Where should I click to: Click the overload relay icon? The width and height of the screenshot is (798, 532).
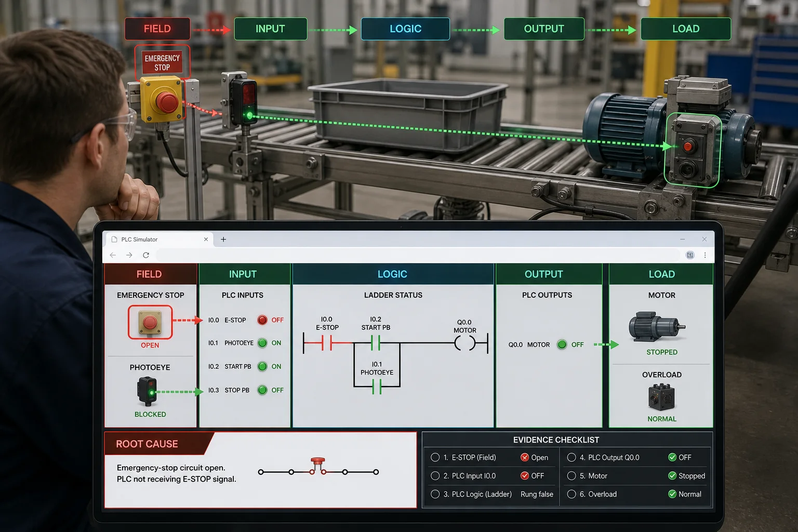(x=661, y=397)
